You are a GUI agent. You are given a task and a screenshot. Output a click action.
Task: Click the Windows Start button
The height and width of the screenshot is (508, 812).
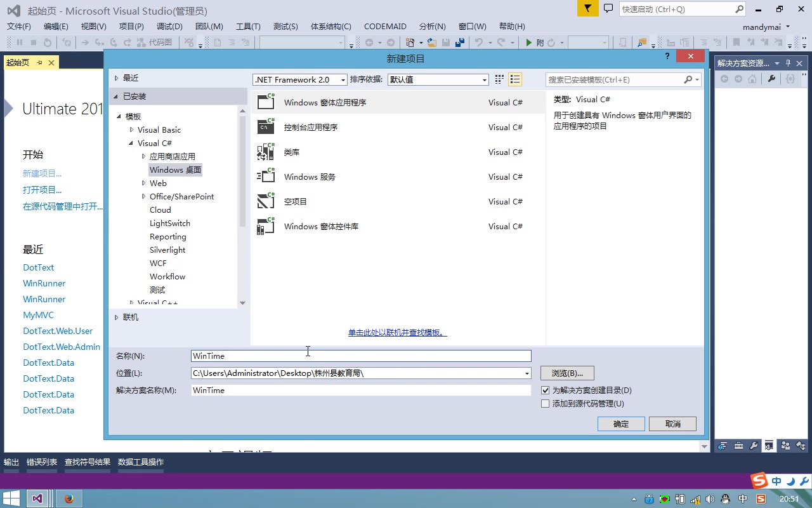pyautogui.click(x=11, y=498)
